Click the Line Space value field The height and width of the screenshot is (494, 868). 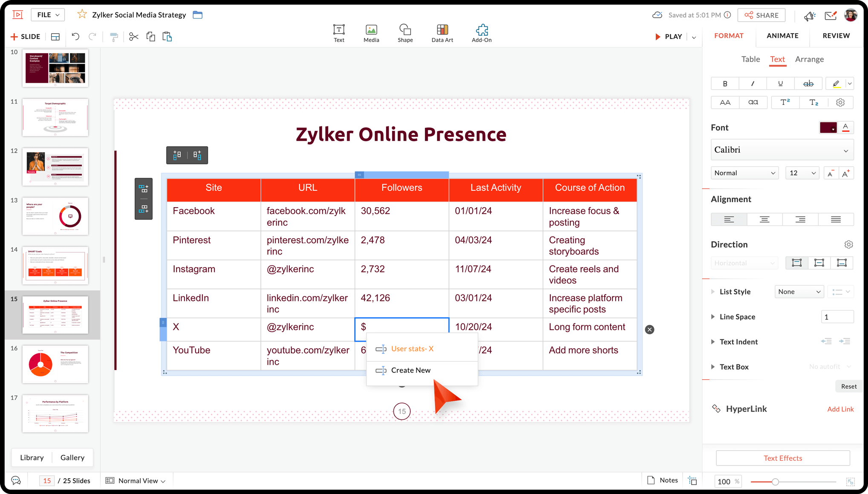coord(837,317)
